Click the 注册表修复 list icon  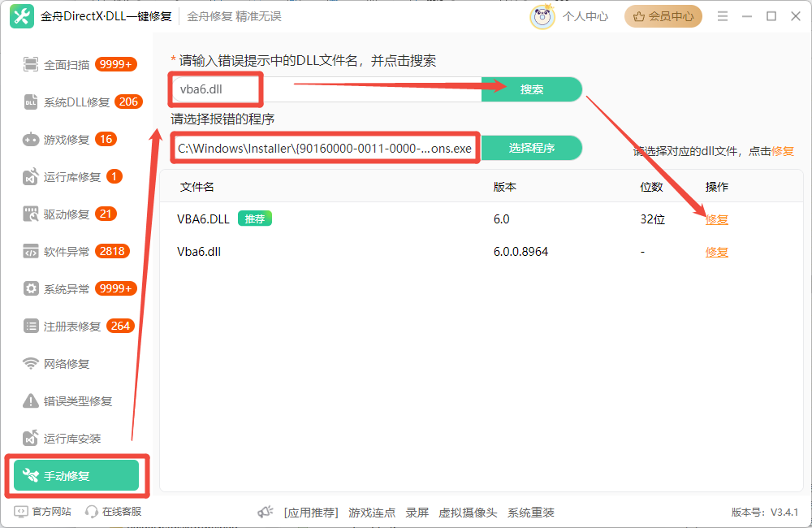[x=31, y=326]
